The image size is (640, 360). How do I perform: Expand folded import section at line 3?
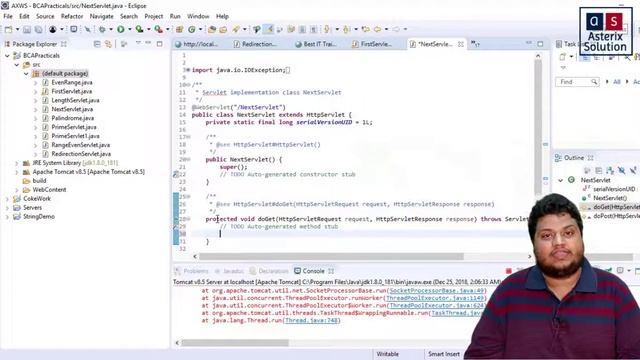(188, 70)
